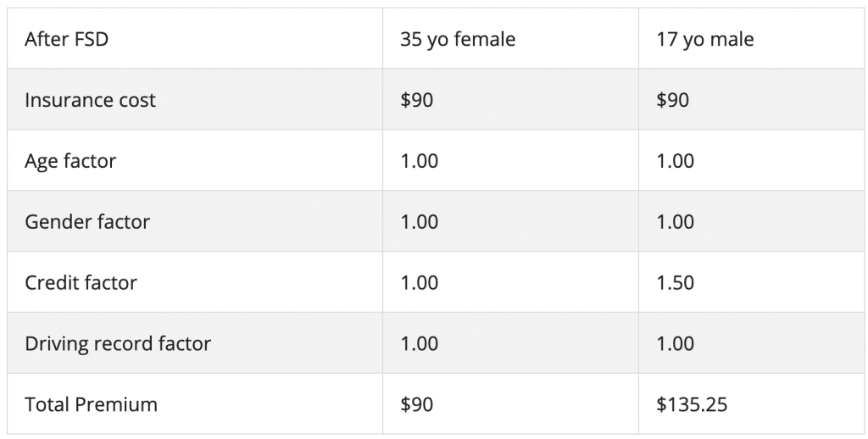Click the 35 yo female $90 total premium

click(417, 405)
